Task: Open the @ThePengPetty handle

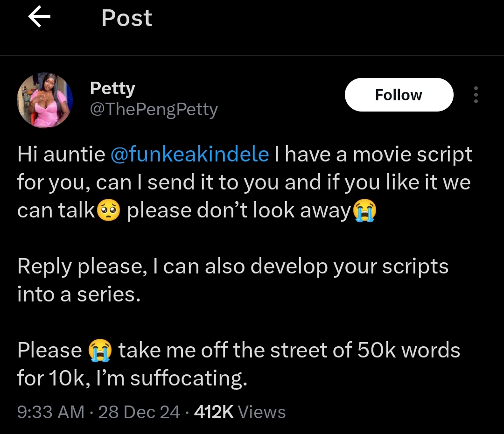Action: (154, 110)
